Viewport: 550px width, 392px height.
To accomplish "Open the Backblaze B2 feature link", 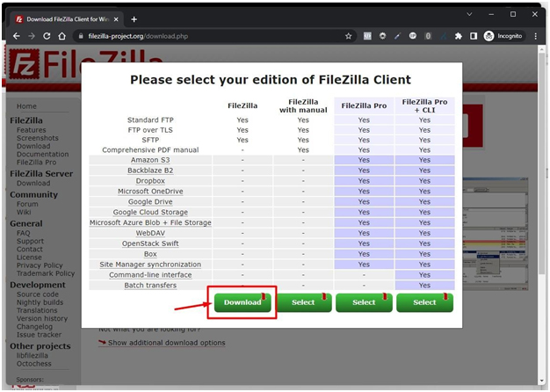I will point(150,171).
